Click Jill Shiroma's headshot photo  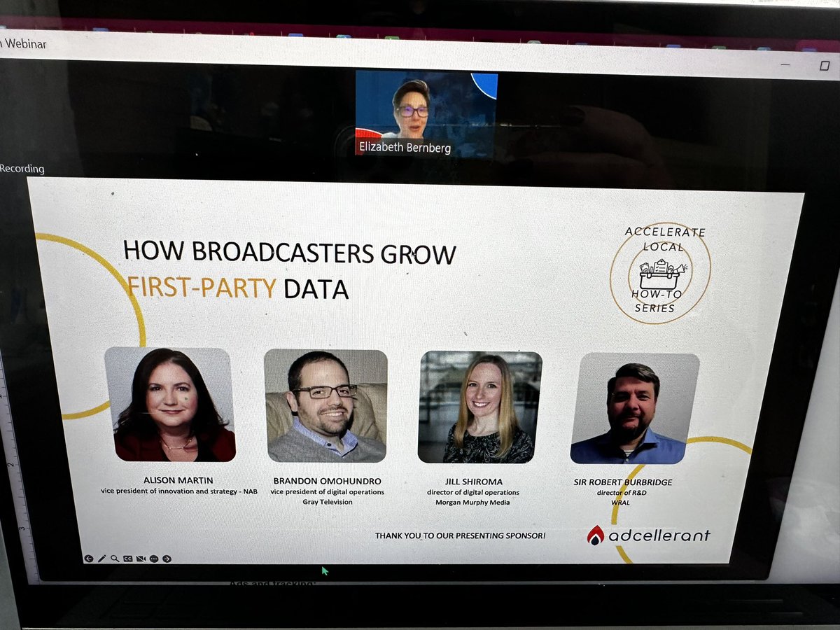[479, 407]
